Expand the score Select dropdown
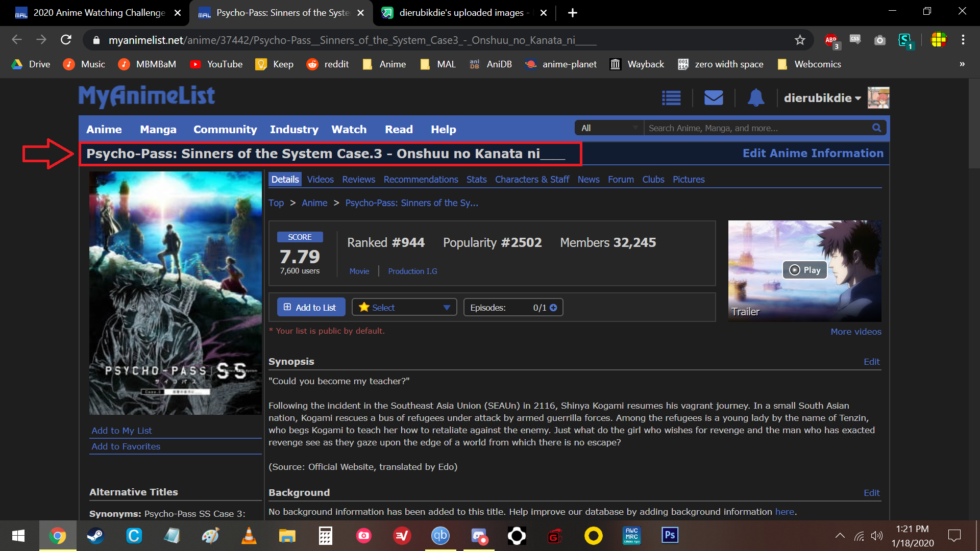The height and width of the screenshot is (551, 980). pyautogui.click(x=404, y=307)
